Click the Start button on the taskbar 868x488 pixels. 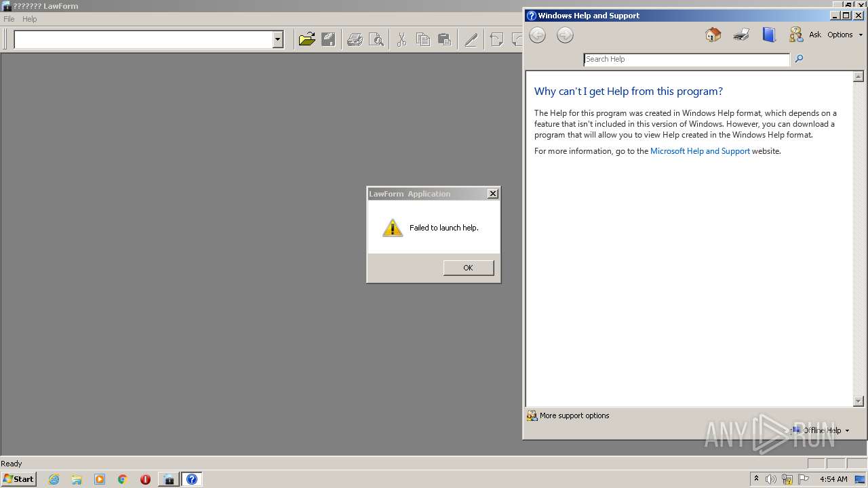tap(18, 479)
